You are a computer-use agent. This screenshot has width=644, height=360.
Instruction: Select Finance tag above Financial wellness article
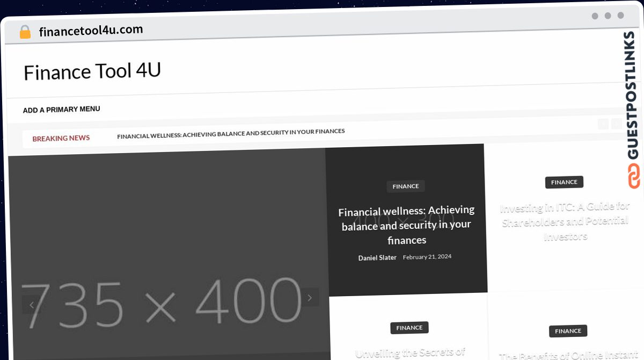[x=406, y=186]
